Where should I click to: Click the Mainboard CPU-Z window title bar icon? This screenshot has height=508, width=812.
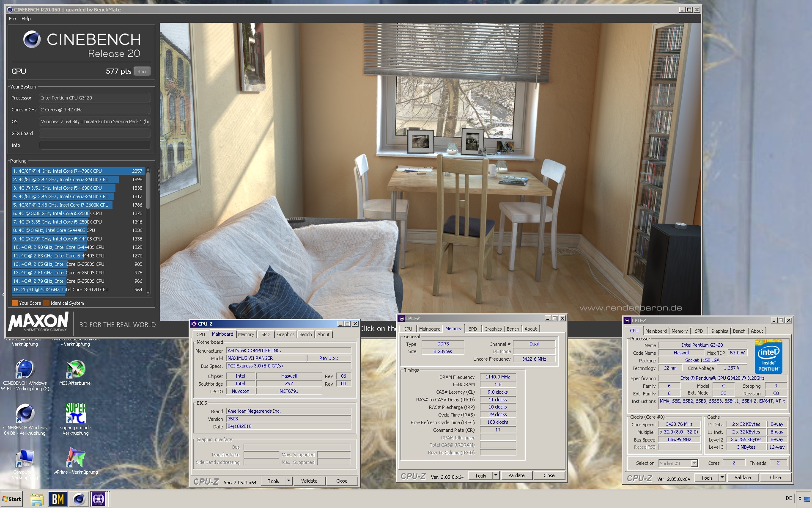(194, 324)
